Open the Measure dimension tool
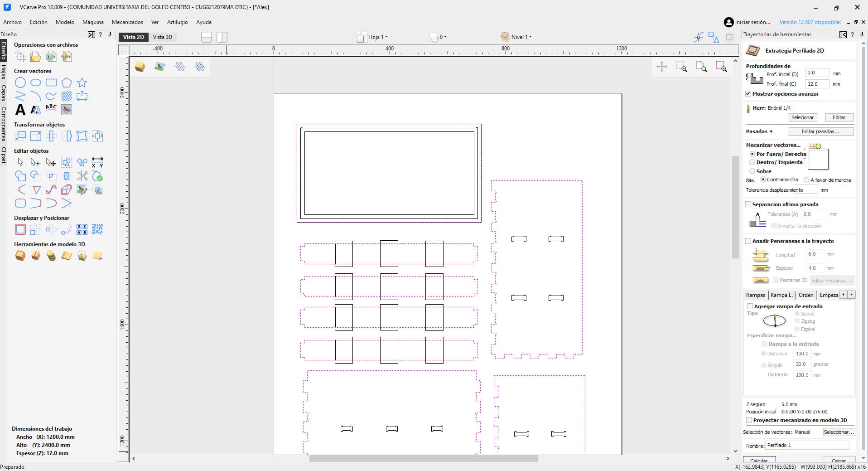Viewport: 868px width, 471px height. tap(97, 162)
